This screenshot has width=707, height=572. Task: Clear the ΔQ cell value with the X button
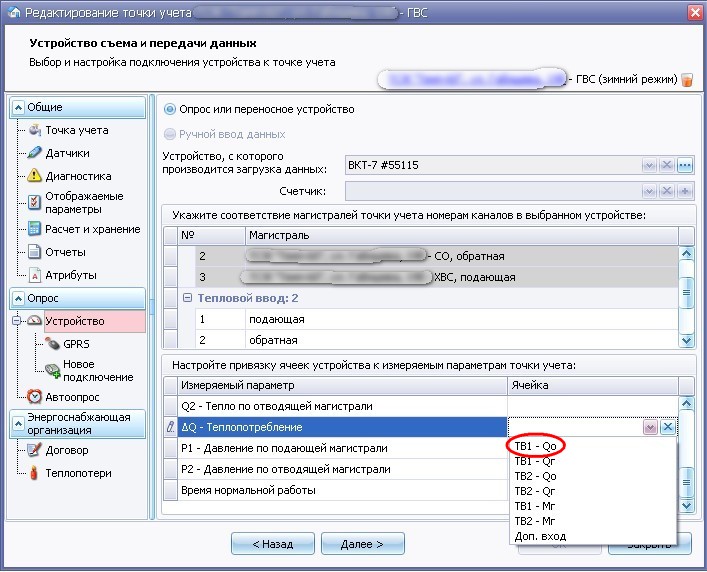[667, 427]
